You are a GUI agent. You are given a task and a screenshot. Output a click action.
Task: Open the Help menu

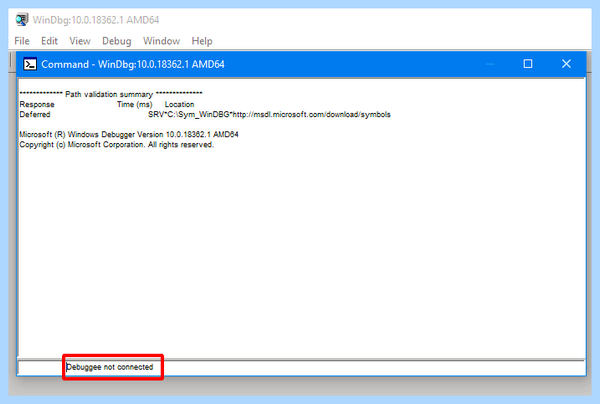tap(202, 41)
